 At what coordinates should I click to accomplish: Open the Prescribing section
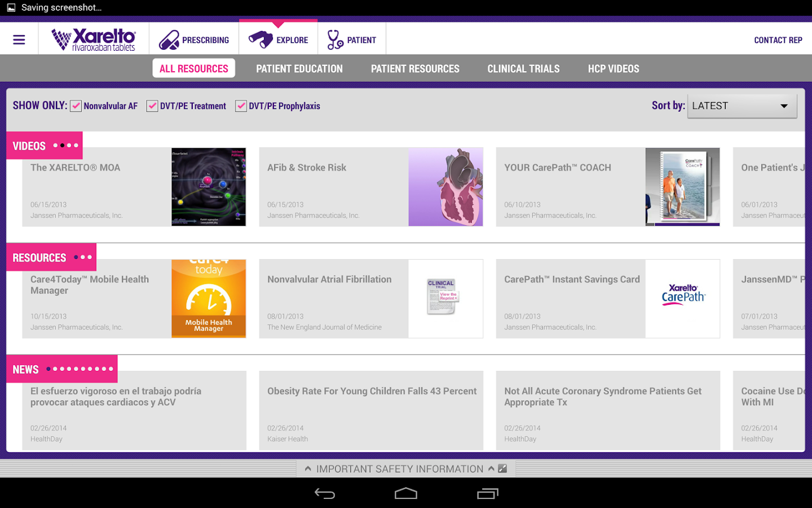click(x=194, y=40)
